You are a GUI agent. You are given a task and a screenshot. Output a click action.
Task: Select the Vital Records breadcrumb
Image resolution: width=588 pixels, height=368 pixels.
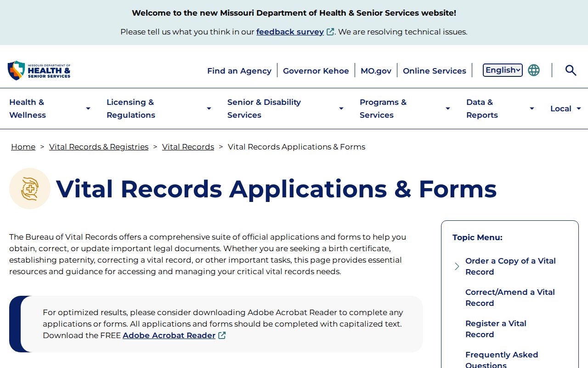coord(188,147)
